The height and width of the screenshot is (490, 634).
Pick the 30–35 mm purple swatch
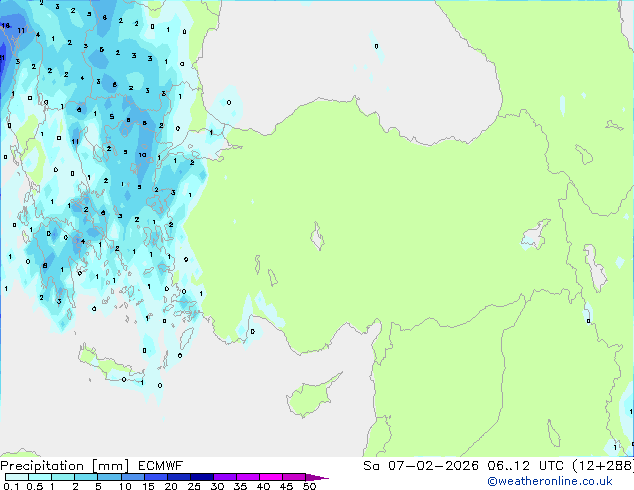(x=224, y=477)
